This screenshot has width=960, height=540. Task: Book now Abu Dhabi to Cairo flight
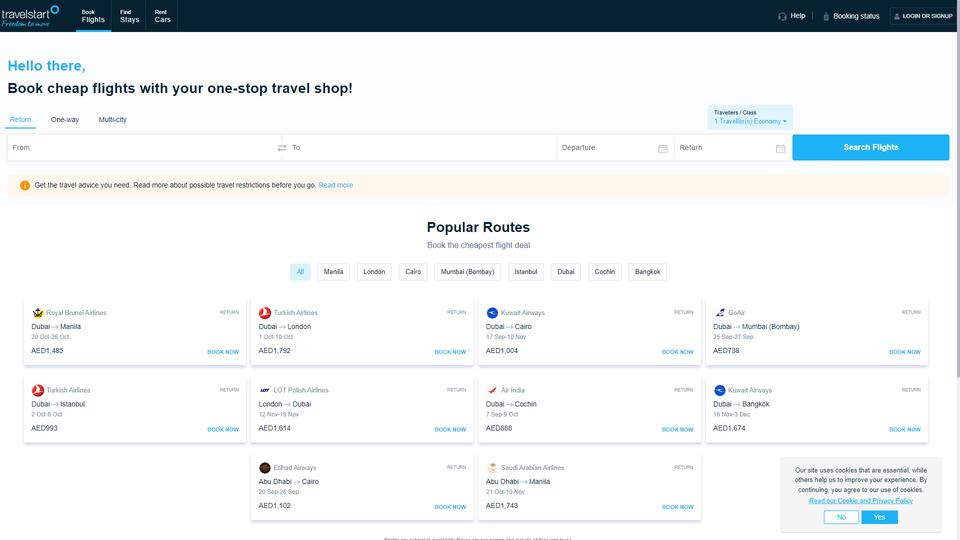pyautogui.click(x=450, y=507)
